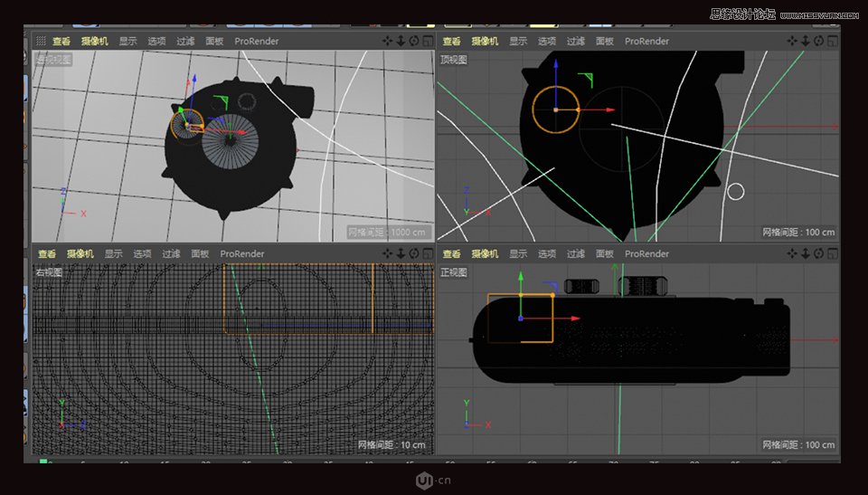Image resolution: width=868 pixels, height=495 pixels.
Task: Maximize the front view (正视图) with its toggle icon
Action: click(x=833, y=253)
